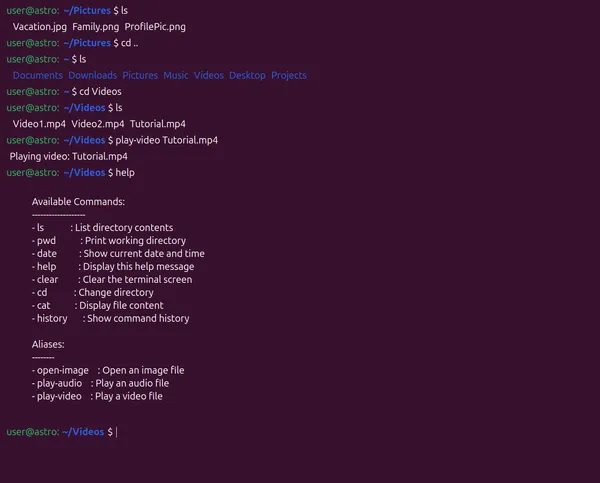Click the Music directory name
This screenshot has height=483, width=600.
(176, 76)
